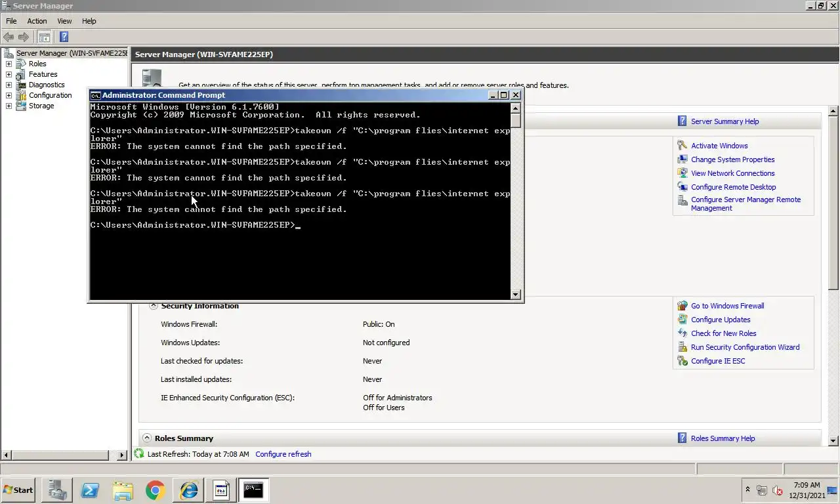
Task: Open Server Manager from the taskbar
Action: coord(56,490)
